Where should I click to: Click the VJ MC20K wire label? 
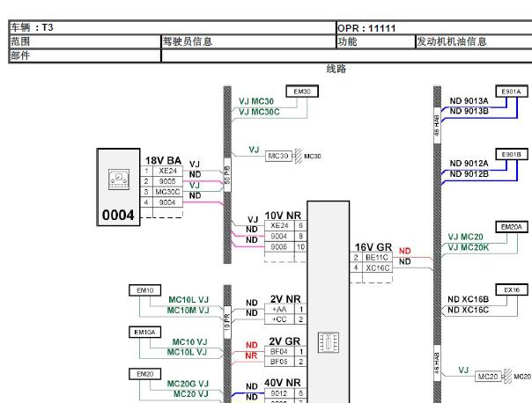(469, 247)
